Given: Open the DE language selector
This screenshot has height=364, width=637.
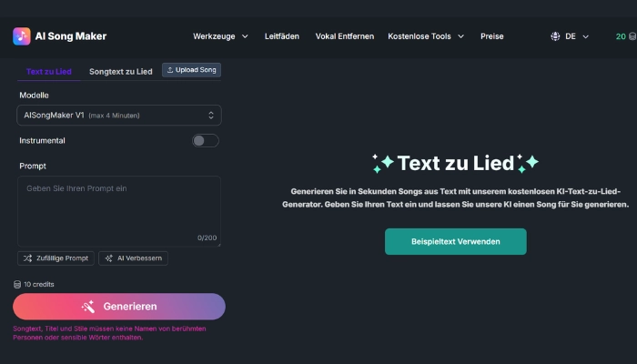Looking at the screenshot, I should [x=570, y=36].
